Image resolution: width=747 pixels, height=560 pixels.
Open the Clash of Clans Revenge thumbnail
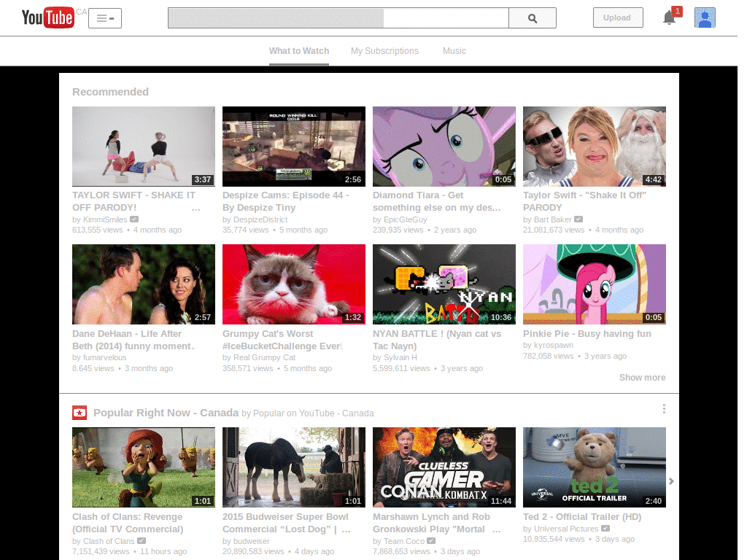click(144, 467)
